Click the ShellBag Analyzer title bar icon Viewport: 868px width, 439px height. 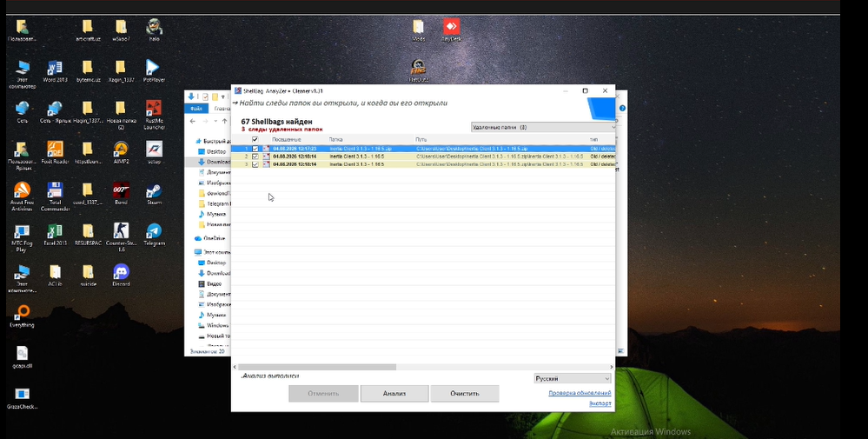pos(237,90)
